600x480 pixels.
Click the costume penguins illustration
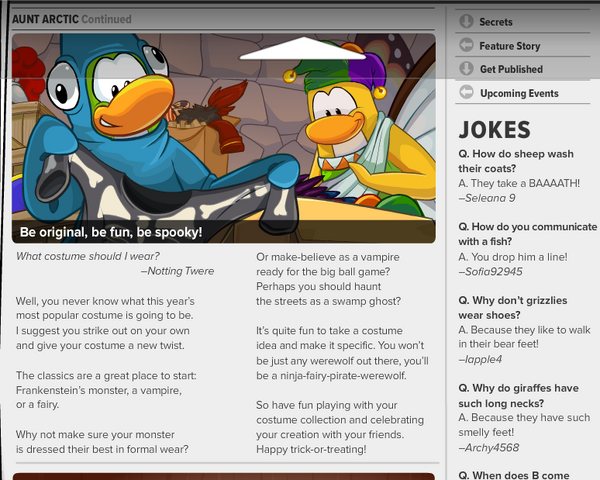click(x=224, y=138)
